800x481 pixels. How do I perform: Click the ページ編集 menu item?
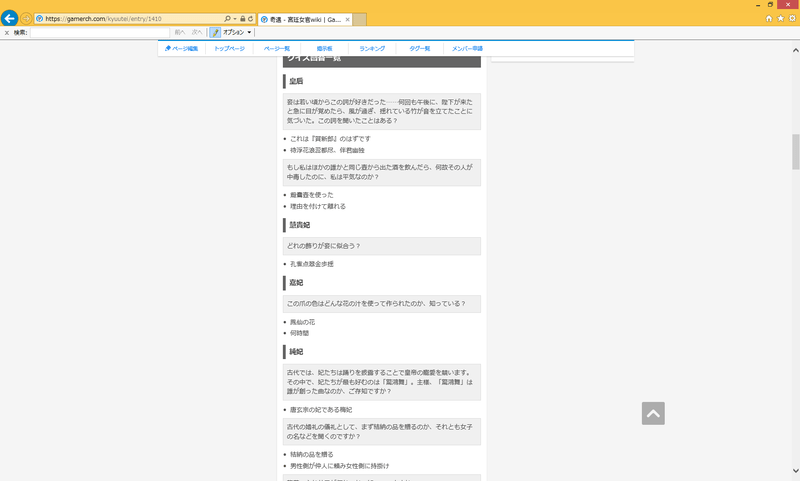point(181,48)
